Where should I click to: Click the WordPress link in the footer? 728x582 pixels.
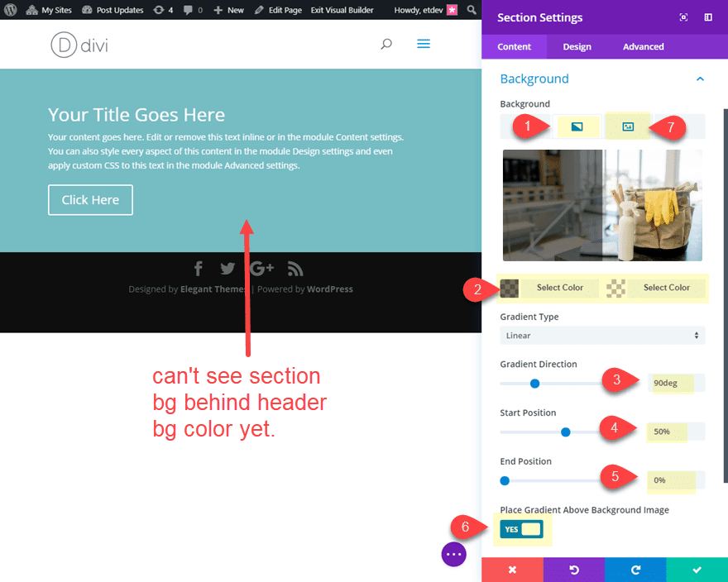(x=329, y=289)
